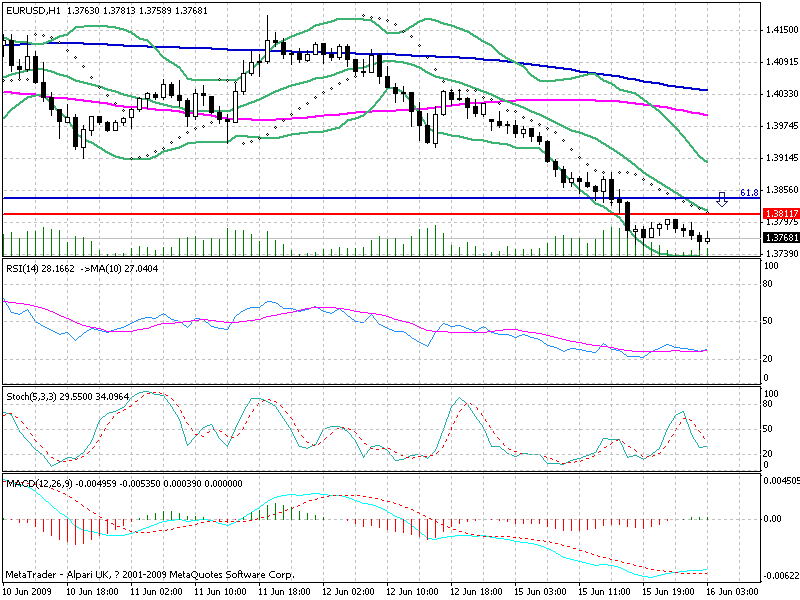Click the 12 Jun 02:00 time label
This screenshot has width=800, height=600.
348,591
